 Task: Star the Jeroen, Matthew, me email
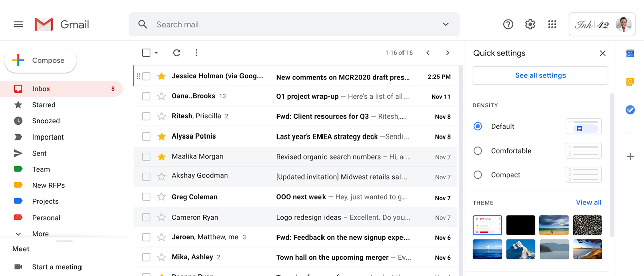tap(162, 237)
